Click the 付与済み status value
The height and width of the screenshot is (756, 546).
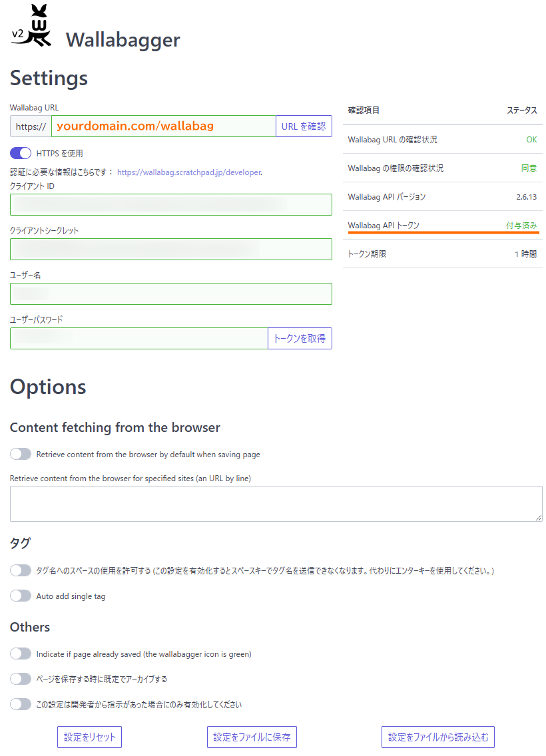coord(521,225)
